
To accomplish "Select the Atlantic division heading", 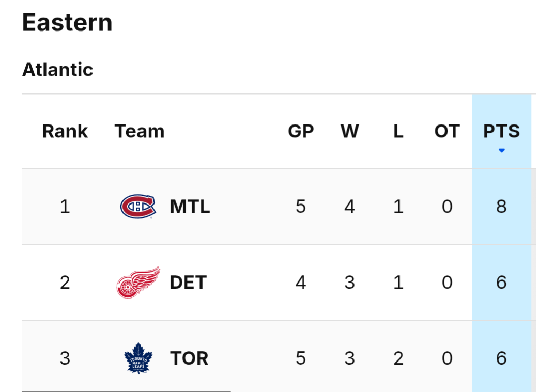I will tap(57, 70).
